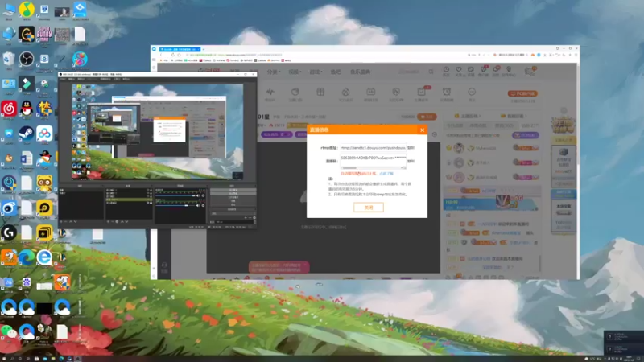Click the OBS preview canvas
644x362 pixels.
157,132
